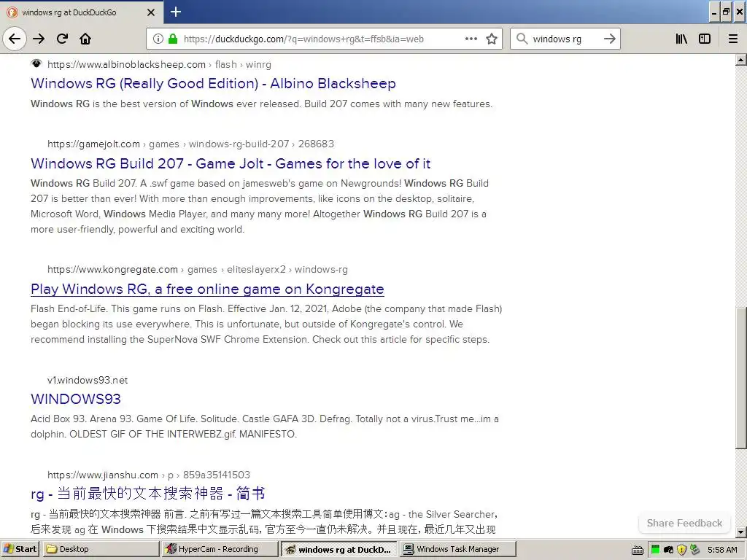
Task: Open 'Play Windows RG' Kongregate result
Action: pyautogui.click(x=207, y=289)
